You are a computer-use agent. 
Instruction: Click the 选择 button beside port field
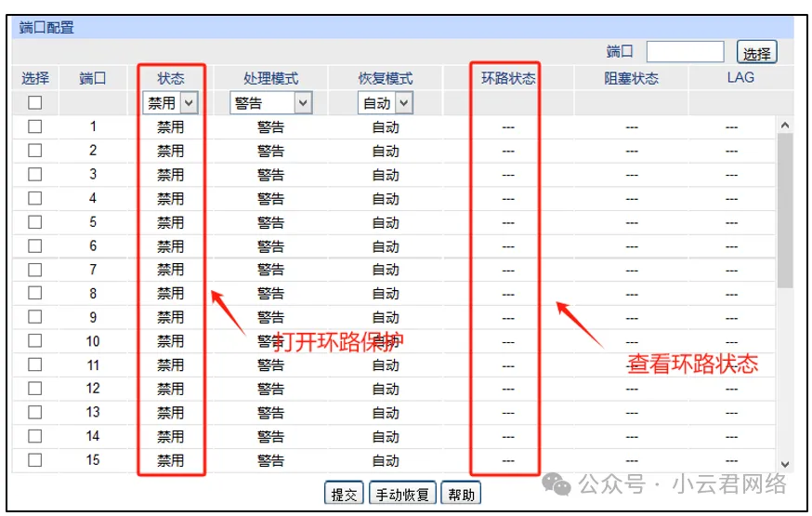coord(756,53)
